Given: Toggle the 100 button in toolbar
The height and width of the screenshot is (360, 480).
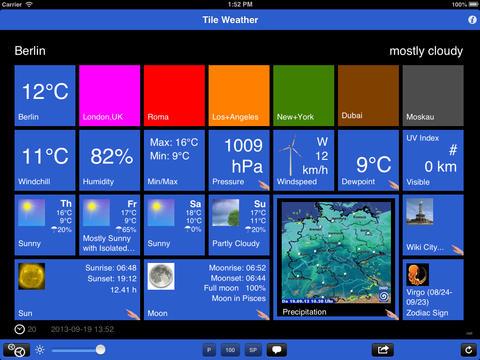Looking at the screenshot, I should pos(230,350).
